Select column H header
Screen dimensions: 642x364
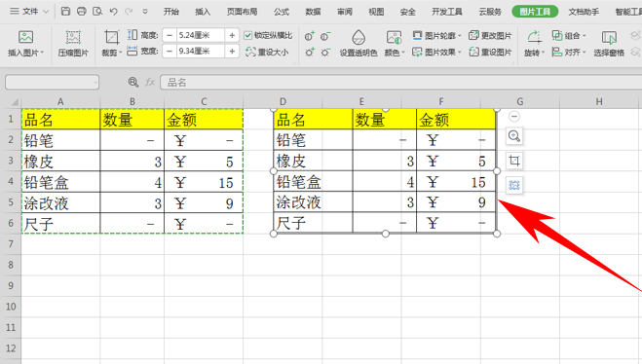click(599, 101)
